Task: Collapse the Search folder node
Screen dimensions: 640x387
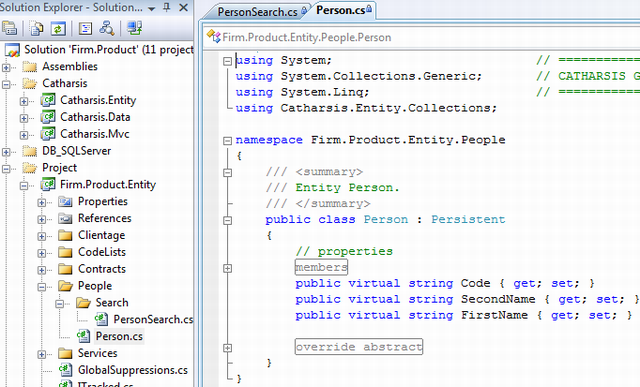Action: point(60,304)
